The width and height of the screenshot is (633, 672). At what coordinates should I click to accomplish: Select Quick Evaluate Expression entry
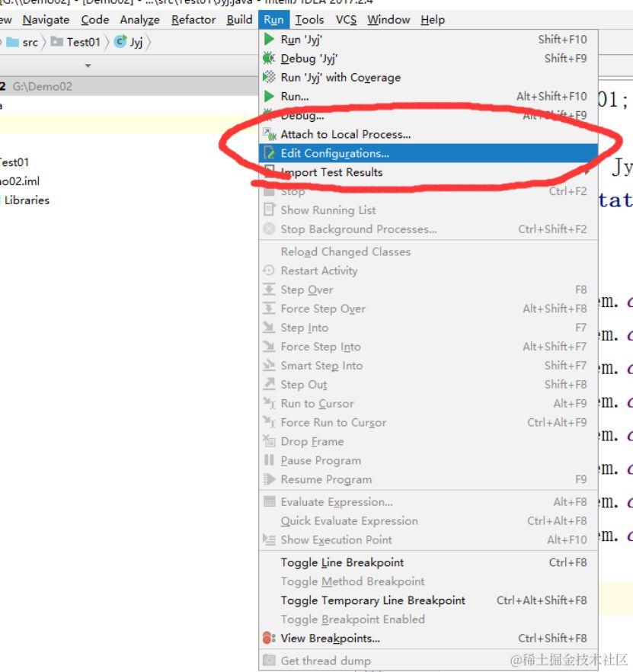[428, 520]
